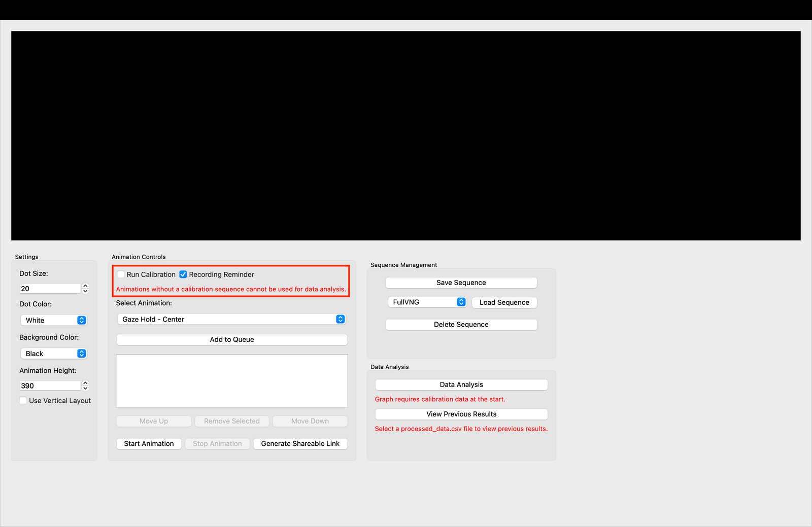This screenshot has width=812, height=527.
Task: Load the FullVNG sequence
Action: (x=504, y=302)
